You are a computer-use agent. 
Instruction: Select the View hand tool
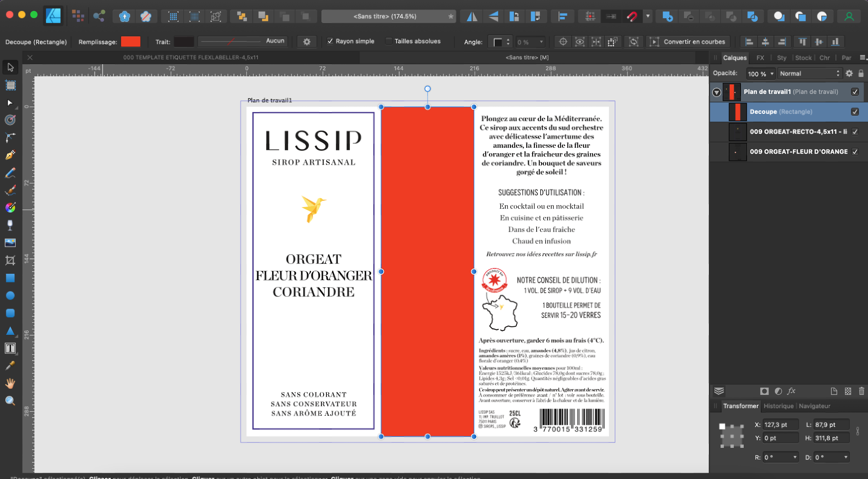[10, 383]
